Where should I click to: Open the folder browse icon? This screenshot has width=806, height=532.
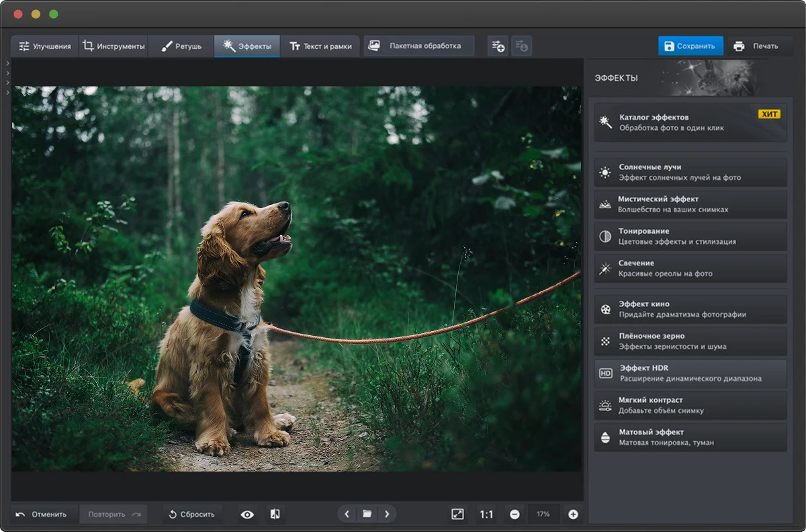coord(367,515)
